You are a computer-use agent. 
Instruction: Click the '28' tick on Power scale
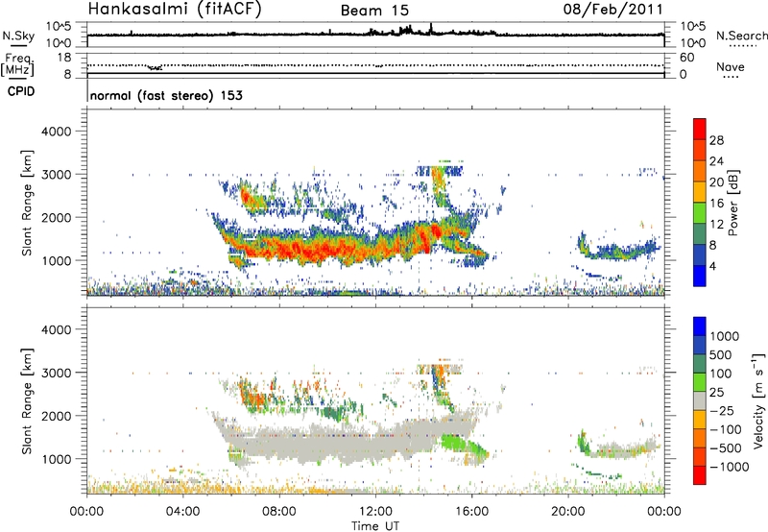(716, 140)
